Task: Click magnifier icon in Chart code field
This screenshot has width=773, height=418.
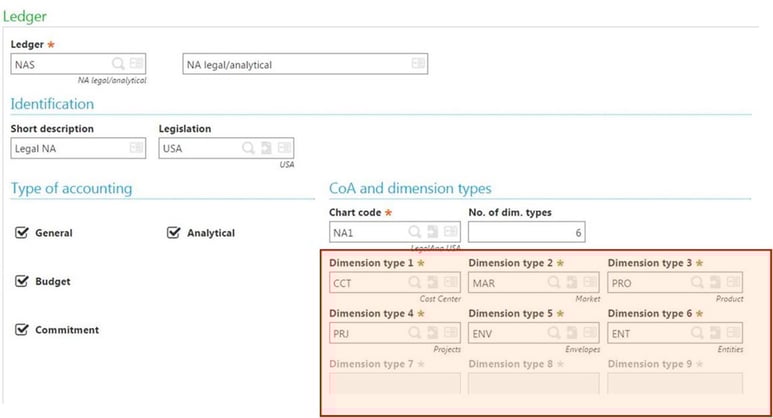Action: 415,231
